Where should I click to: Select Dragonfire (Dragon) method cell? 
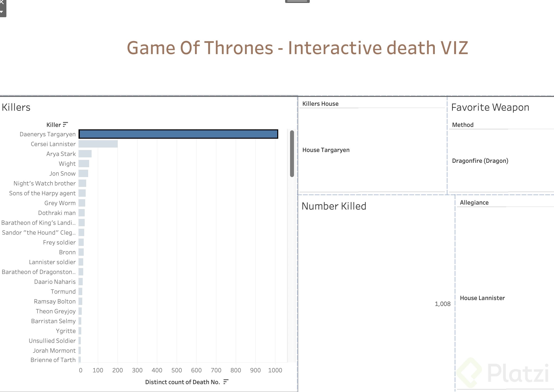(480, 161)
